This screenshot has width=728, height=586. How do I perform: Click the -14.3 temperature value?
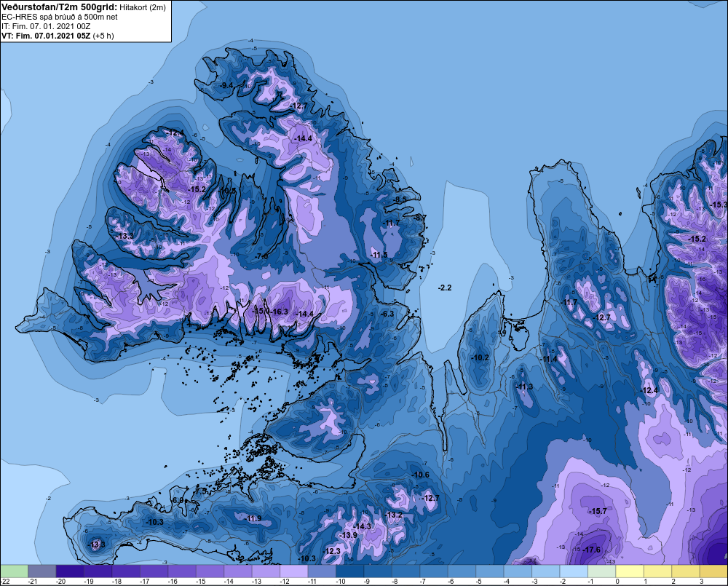click(362, 526)
